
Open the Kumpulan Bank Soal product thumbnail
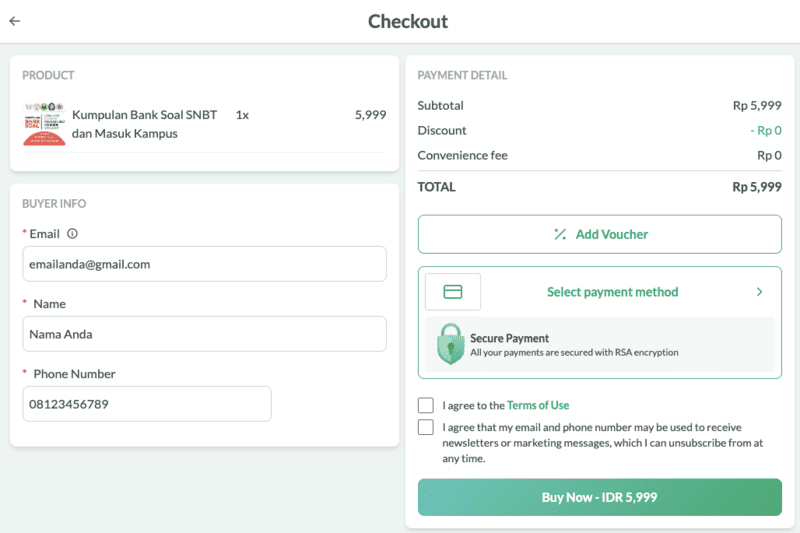pos(44,124)
